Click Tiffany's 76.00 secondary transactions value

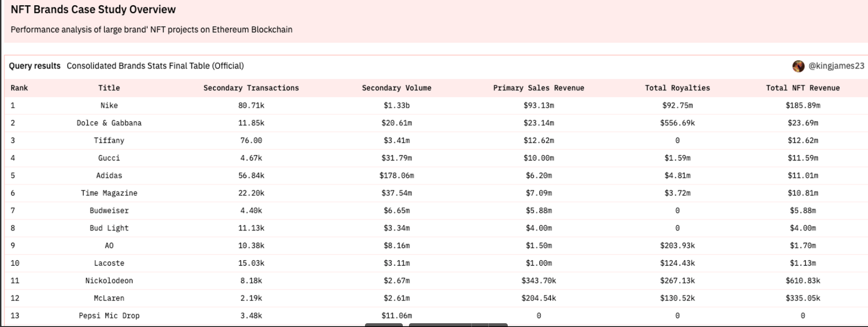tap(251, 141)
